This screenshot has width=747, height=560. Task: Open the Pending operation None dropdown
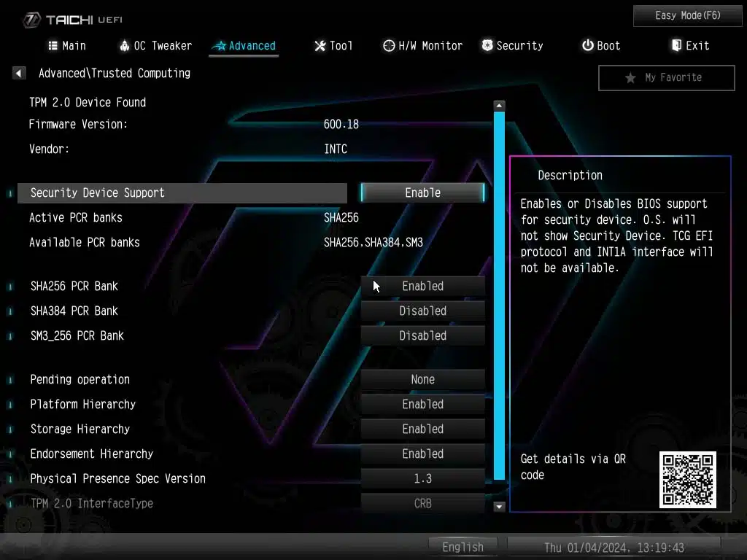click(422, 380)
